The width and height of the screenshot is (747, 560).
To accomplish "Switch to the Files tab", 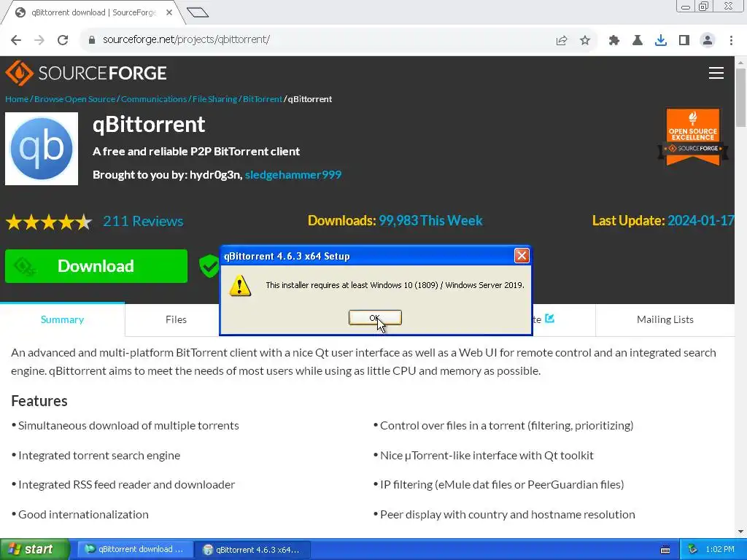I will (x=176, y=319).
